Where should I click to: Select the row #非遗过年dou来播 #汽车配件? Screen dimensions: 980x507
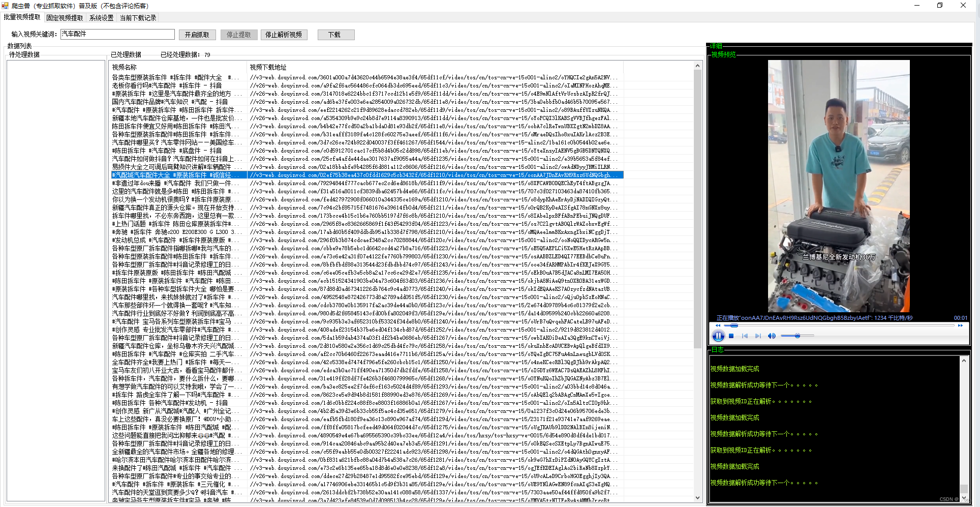point(367,183)
